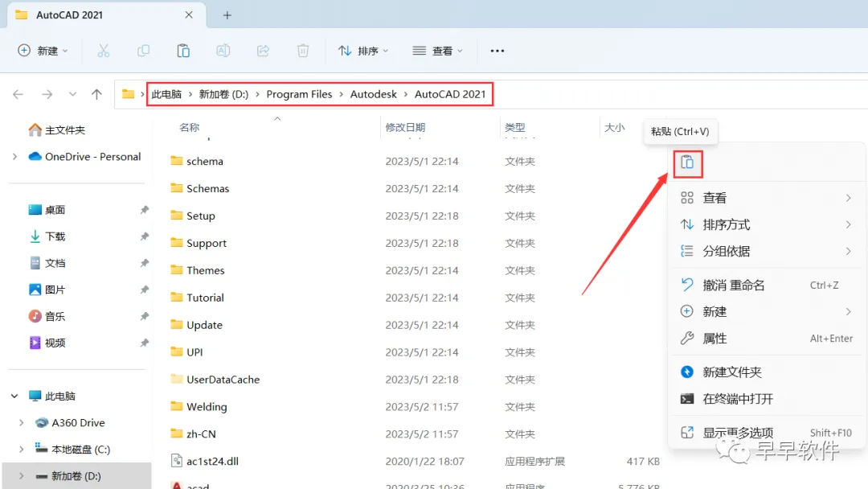
Task: Open the New (新建) toolbar dropdown
Action: 43,51
